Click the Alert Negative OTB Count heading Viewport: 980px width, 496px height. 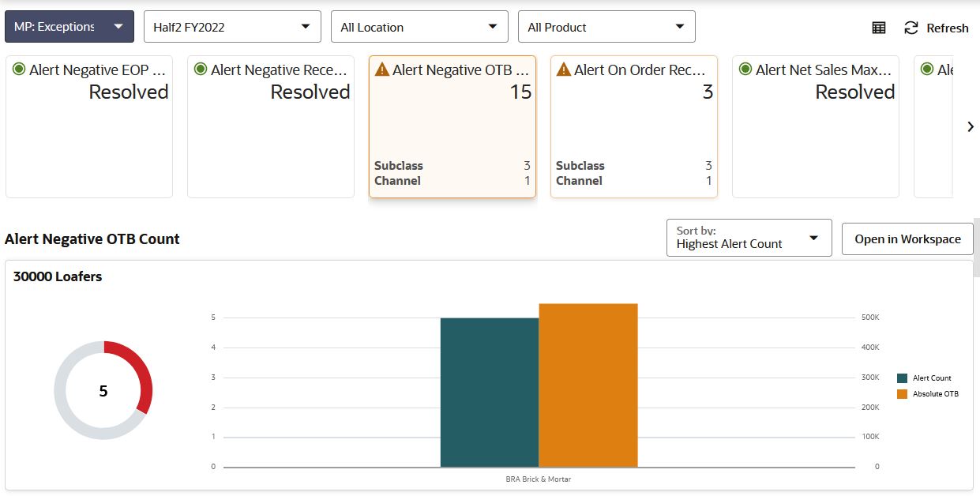[x=92, y=239]
